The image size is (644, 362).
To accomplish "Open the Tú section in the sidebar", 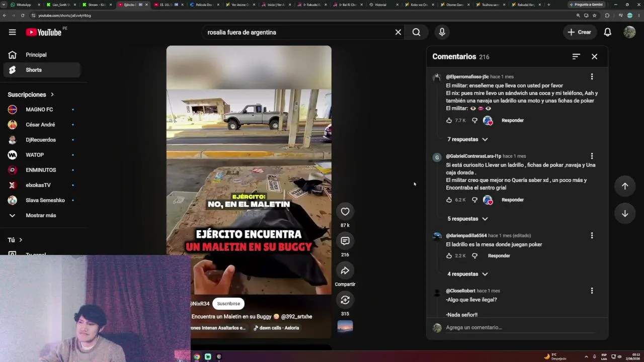I will (x=15, y=240).
